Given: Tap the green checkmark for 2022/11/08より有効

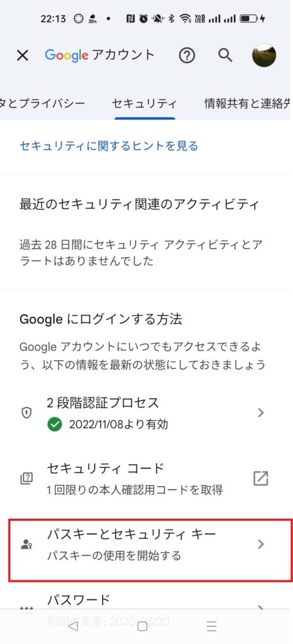Looking at the screenshot, I should (x=55, y=425).
